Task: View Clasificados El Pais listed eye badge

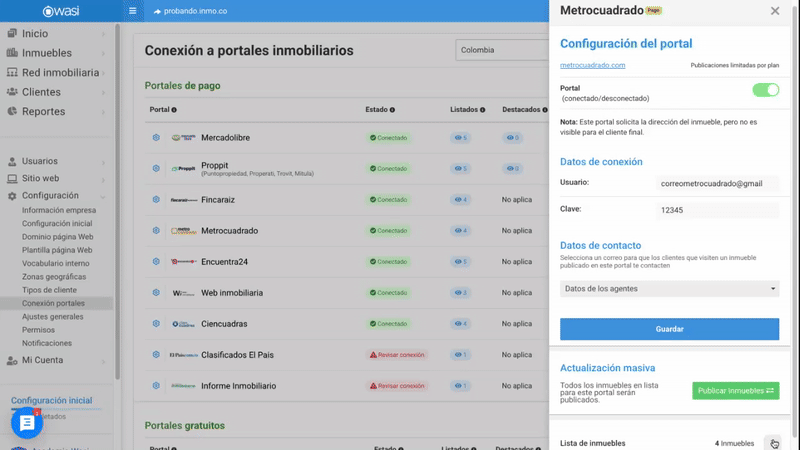Action: pos(460,355)
